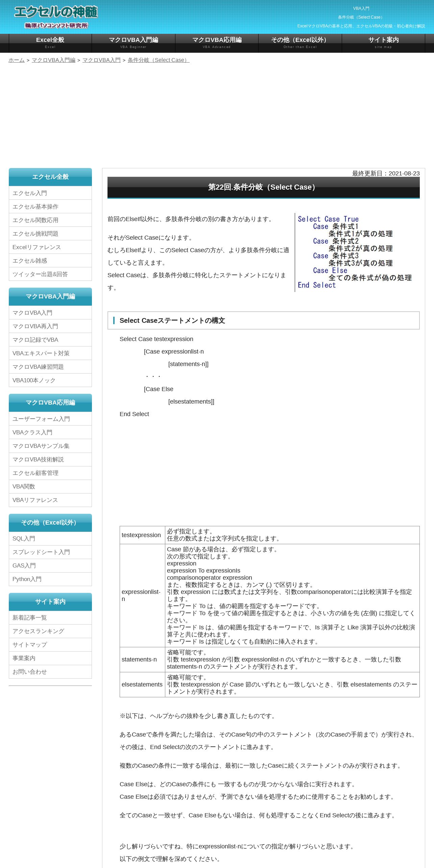This screenshot has height=868, width=434.
Task: Click the Select Caseステートメントの構文 heading
Action: 264,320
